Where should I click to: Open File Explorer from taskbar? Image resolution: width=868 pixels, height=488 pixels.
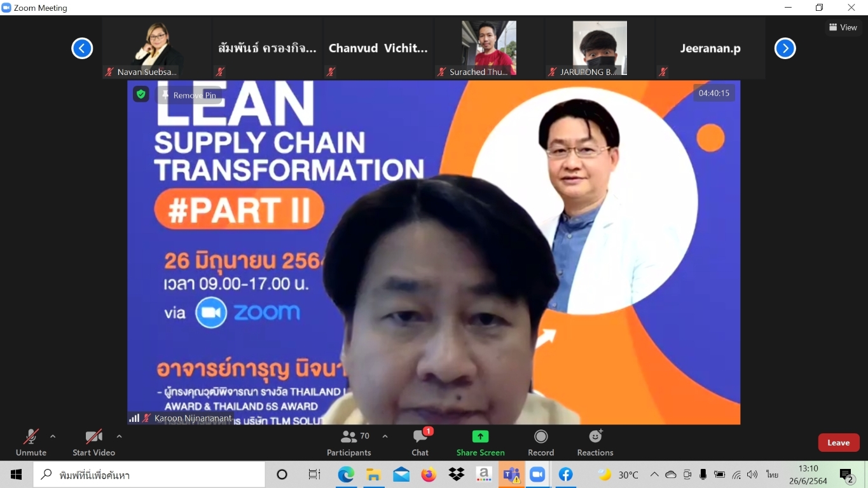(373, 475)
